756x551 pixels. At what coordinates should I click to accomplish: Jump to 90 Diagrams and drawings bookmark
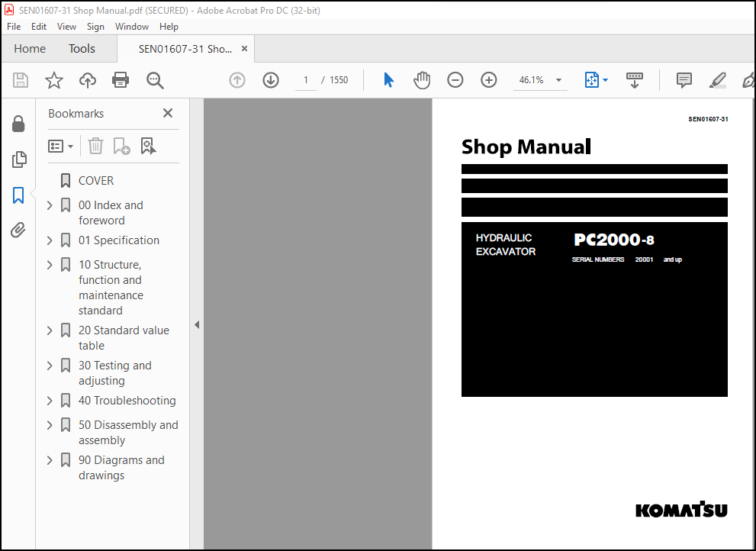121,468
